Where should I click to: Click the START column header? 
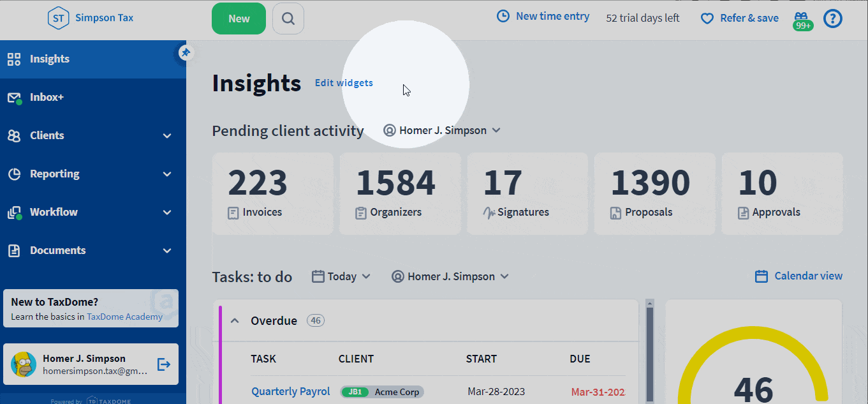click(x=482, y=359)
